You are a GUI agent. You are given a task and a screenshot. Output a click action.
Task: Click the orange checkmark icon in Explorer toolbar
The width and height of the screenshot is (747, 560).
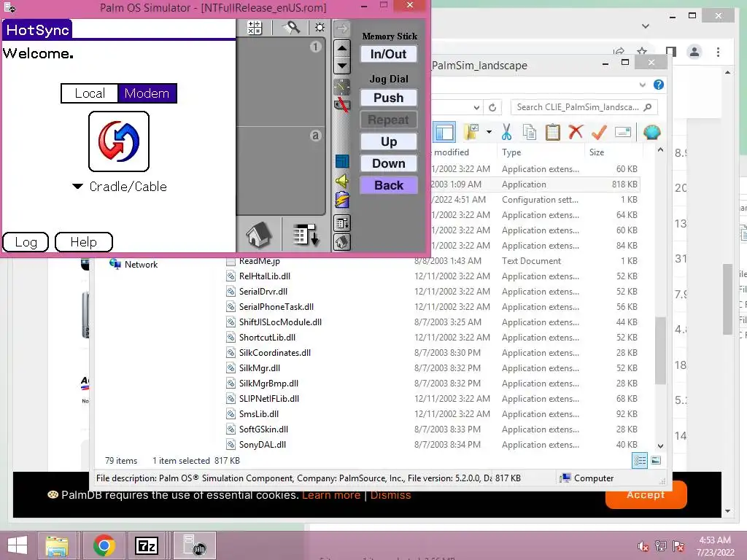[599, 132]
